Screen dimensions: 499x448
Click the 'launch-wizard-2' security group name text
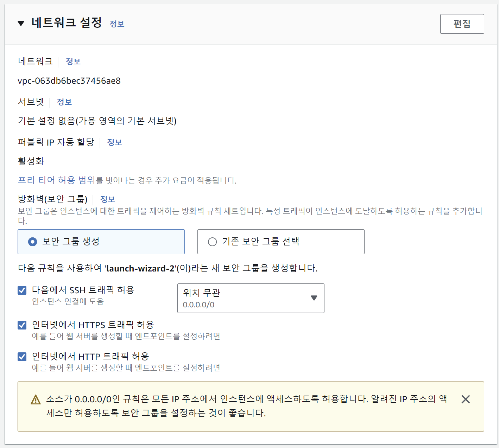click(x=140, y=268)
